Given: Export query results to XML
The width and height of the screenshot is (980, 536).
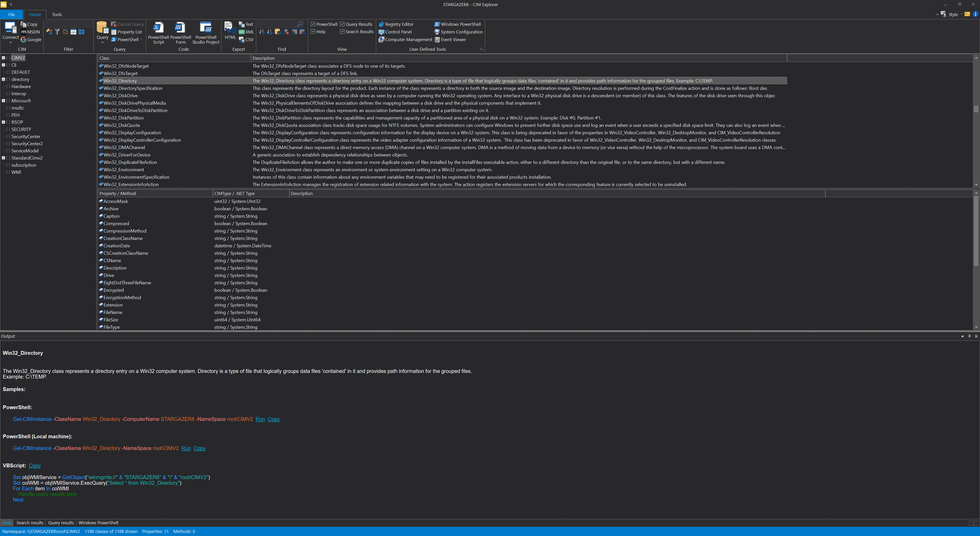Looking at the screenshot, I should coord(247,32).
